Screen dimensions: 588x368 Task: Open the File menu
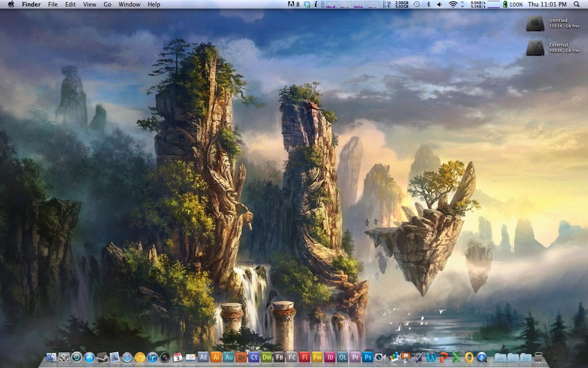pos(53,4)
